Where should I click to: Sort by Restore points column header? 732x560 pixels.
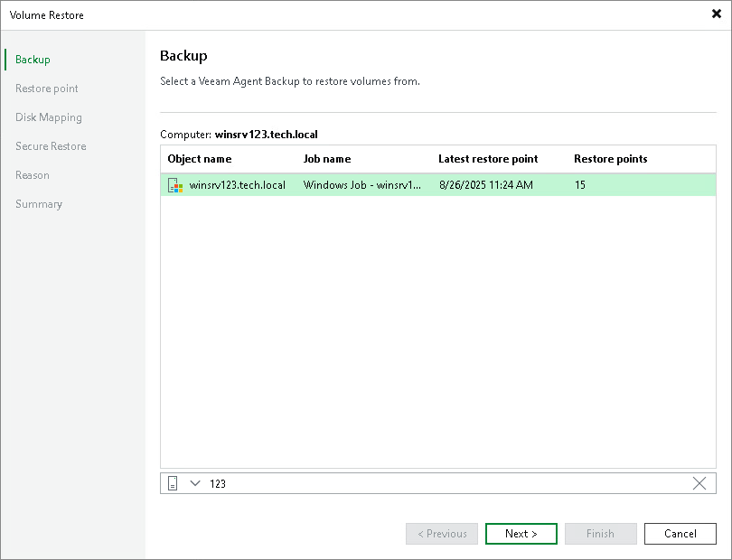coord(611,159)
